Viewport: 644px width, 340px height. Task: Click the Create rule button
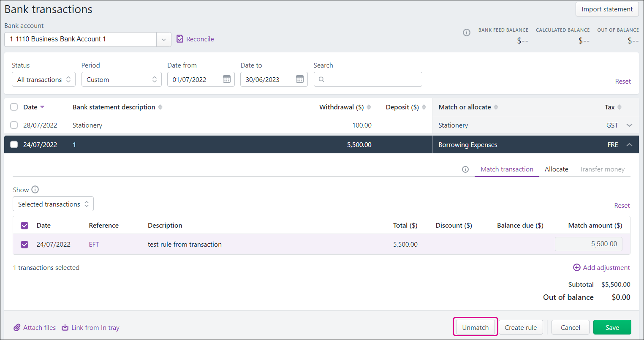pos(521,327)
